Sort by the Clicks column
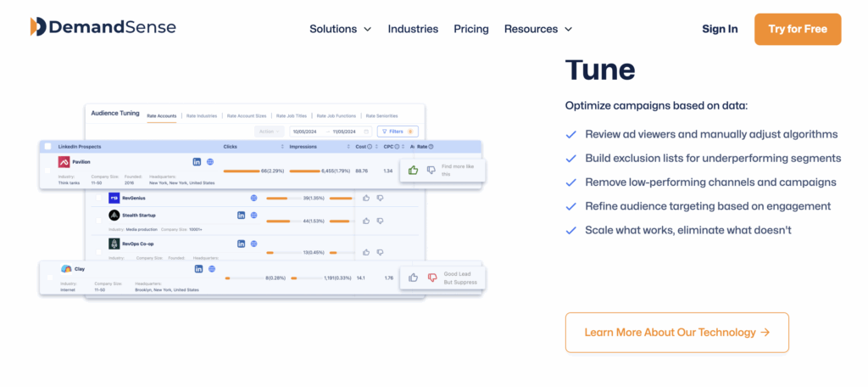This screenshot has width=868, height=387. (x=283, y=147)
